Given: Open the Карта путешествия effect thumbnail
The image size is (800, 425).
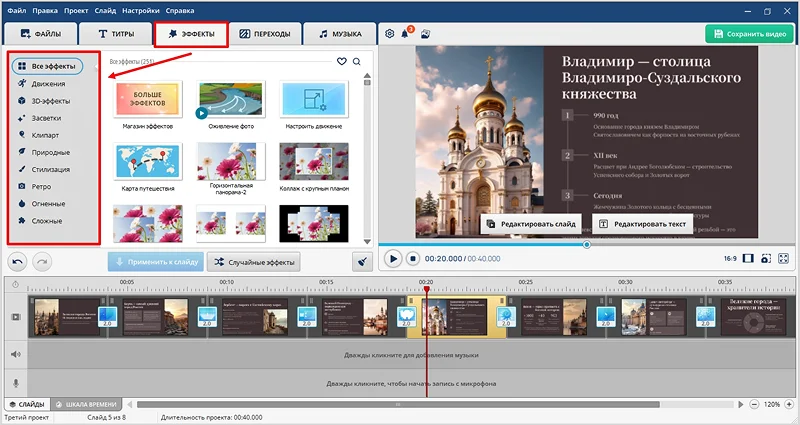Looking at the screenshot, I should [x=148, y=162].
